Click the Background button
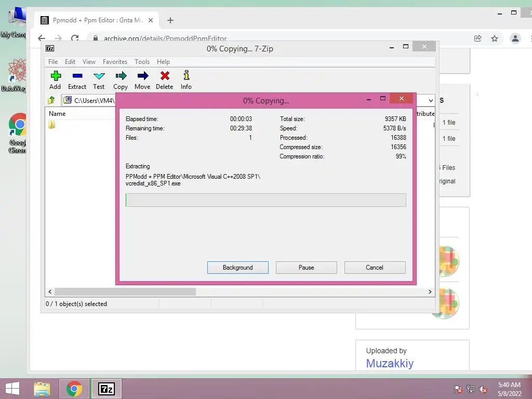The height and width of the screenshot is (399, 532). pos(238,268)
